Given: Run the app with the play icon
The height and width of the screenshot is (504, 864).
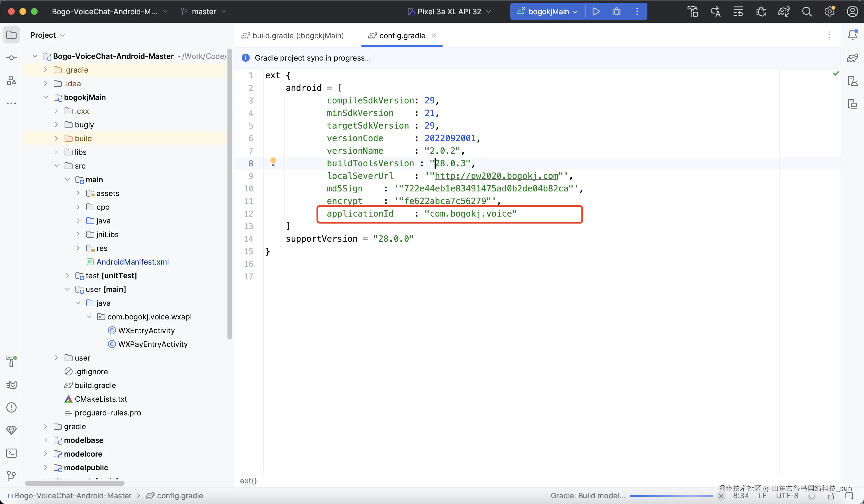Looking at the screenshot, I should point(596,11).
